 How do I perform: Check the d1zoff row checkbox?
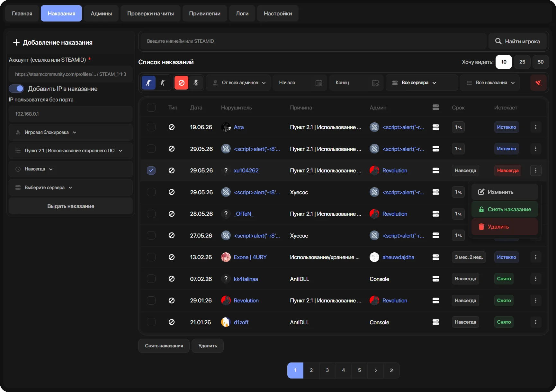tap(151, 322)
